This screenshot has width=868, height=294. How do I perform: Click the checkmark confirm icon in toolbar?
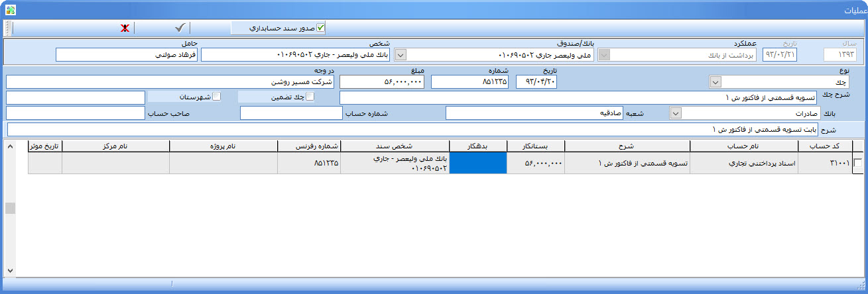pos(180,28)
